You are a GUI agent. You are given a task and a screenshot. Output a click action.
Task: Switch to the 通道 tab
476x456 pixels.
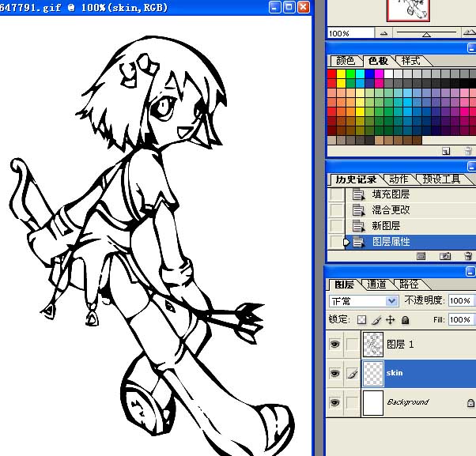click(376, 285)
